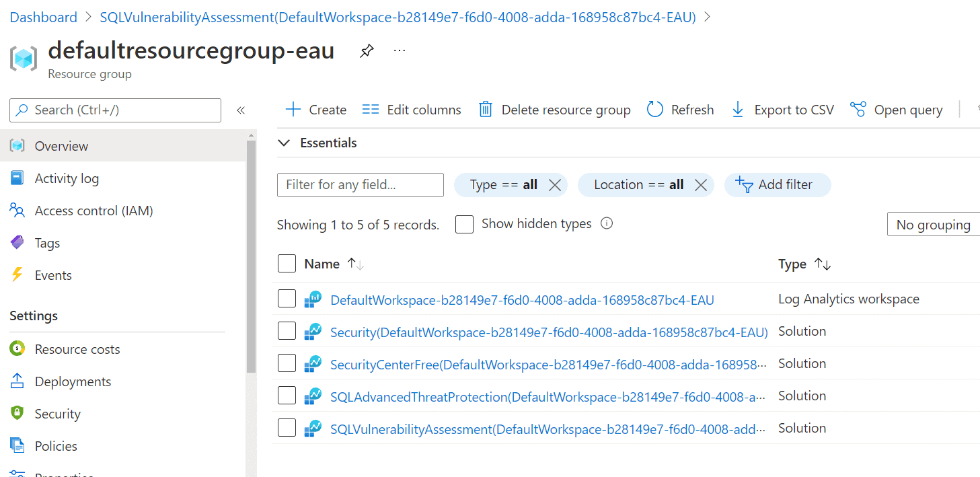
Task: Click the solution icon beside SecurityCenterFree
Action: 313,364
